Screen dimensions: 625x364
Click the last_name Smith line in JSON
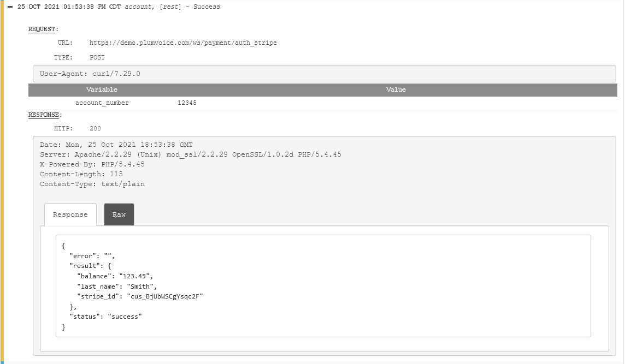click(x=117, y=286)
